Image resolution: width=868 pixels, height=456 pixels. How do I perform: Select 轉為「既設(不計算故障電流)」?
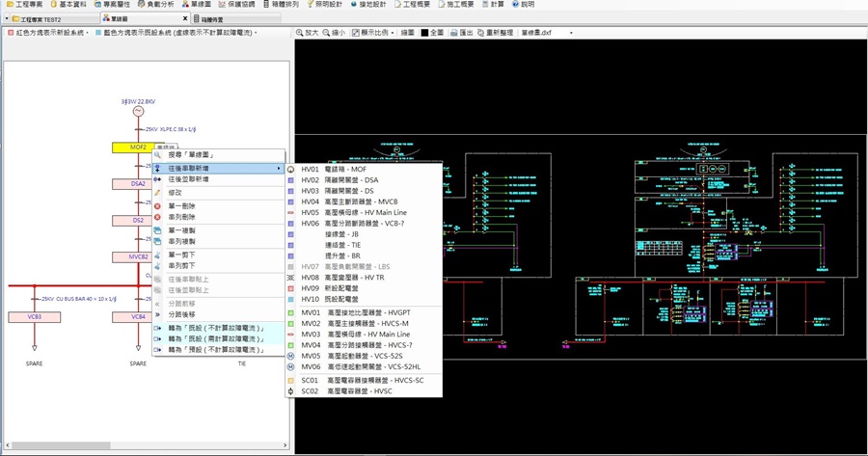219,328
